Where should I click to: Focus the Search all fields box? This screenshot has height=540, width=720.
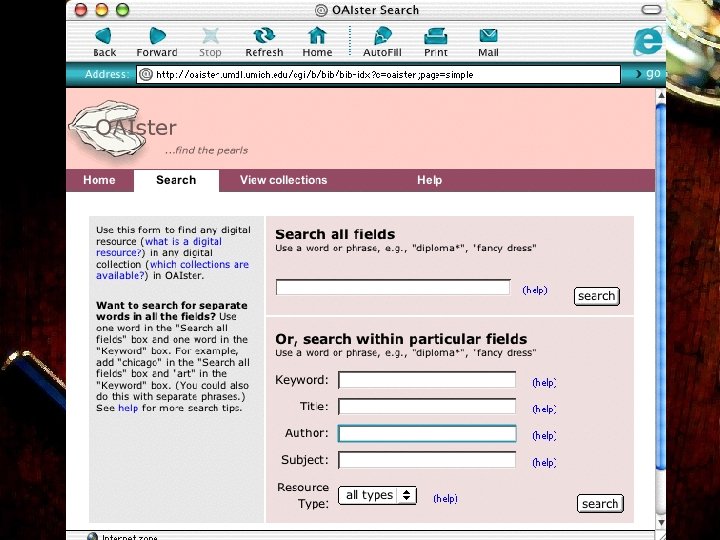click(393, 287)
